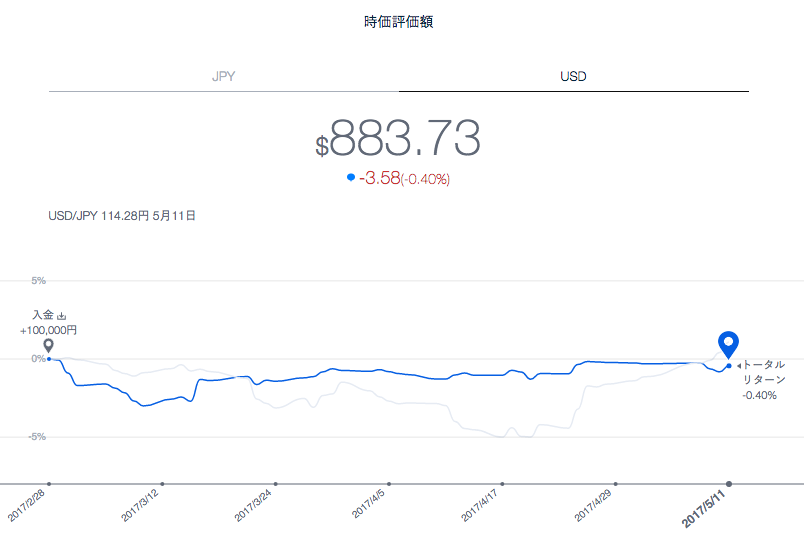Click the gray deposit pin marker
The width and height of the screenshot is (804, 545).
[x=49, y=346]
